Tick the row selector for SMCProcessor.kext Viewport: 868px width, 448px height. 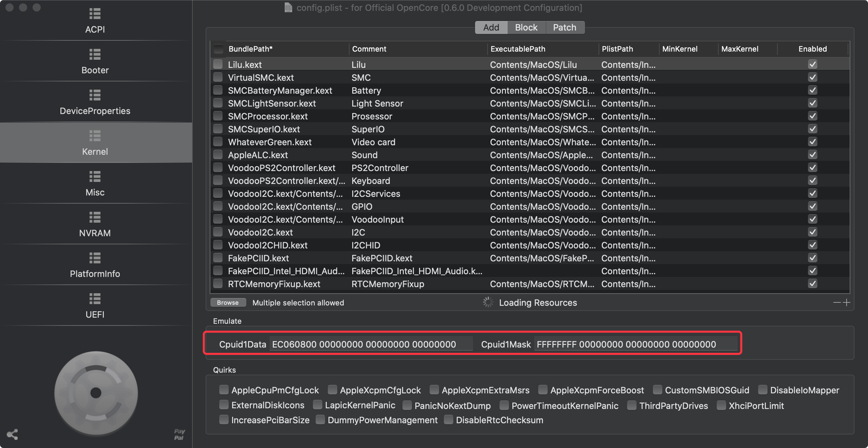218,116
